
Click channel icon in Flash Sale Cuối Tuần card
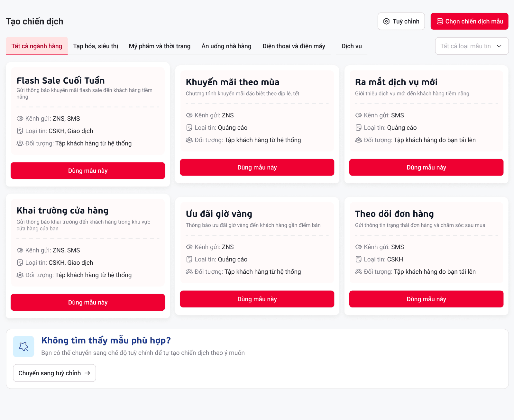[20, 119]
